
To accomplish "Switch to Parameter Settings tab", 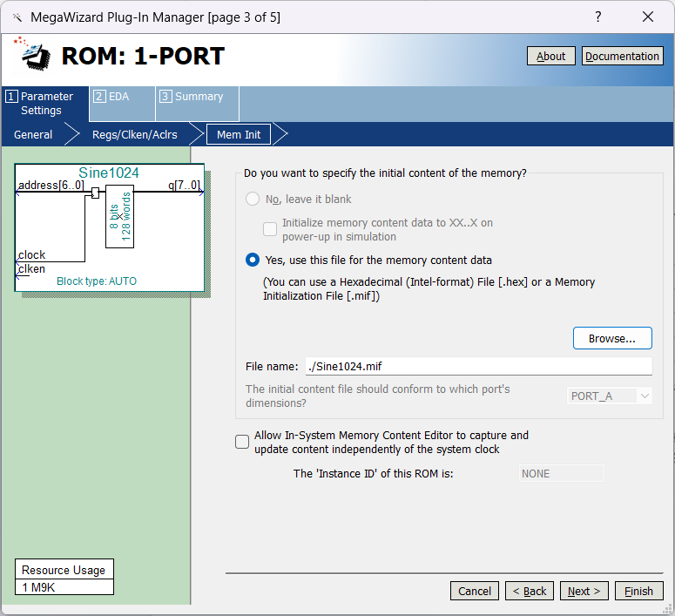I will tap(45, 104).
